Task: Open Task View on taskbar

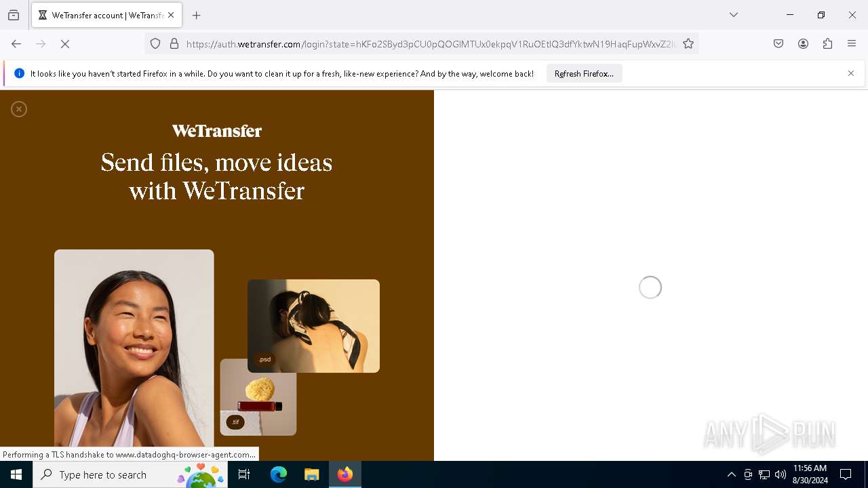Action: pyautogui.click(x=244, y=474)
